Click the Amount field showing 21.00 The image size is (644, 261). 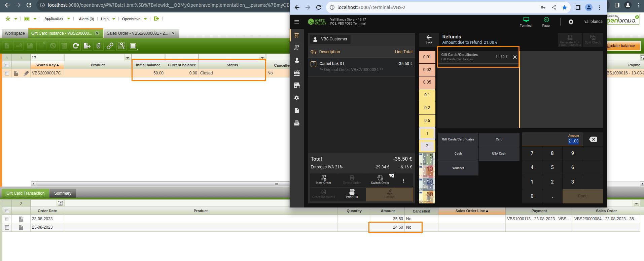tap(552, 139)
